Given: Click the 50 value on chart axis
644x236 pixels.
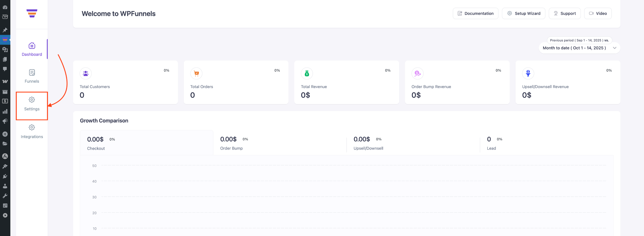Looking at the screenshot, I should point(94,166).
